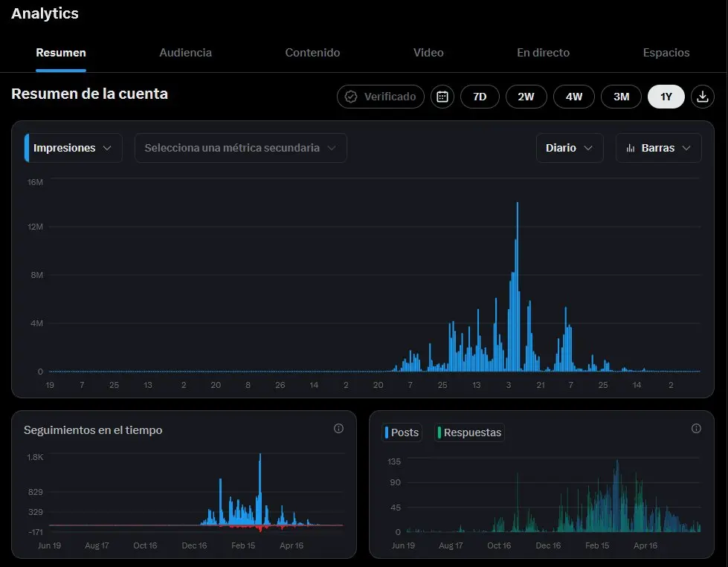Toggle the Respuestas series in the chart
Viewport: 728px width, 567px height.
coord(469,432)
